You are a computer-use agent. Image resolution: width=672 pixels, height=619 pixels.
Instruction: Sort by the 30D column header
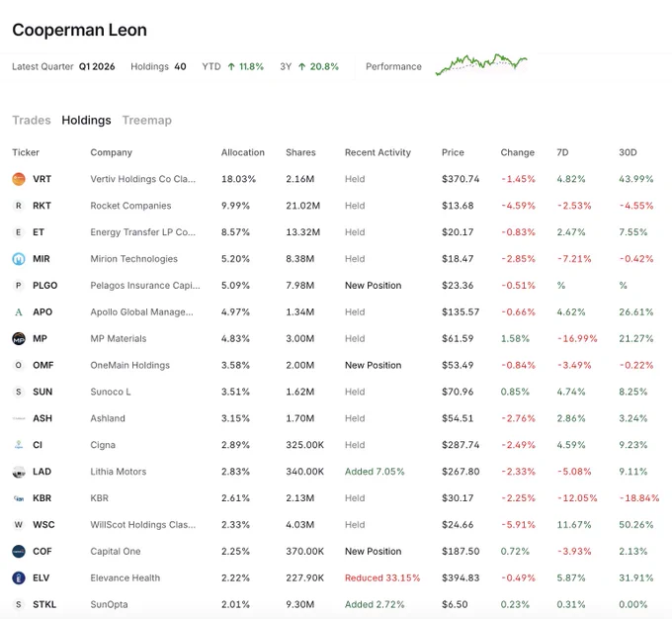click(628, 152)
